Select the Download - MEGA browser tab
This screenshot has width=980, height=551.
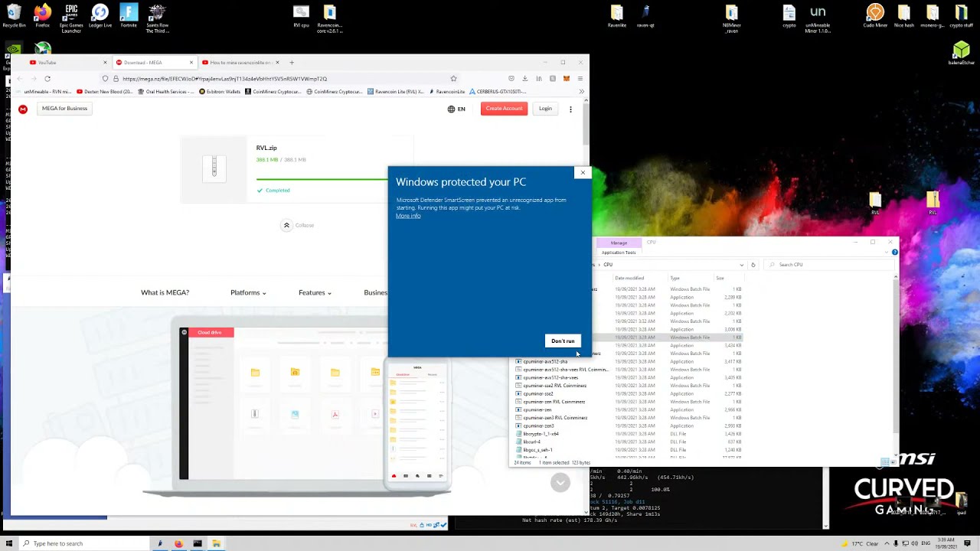(x=154, y=63)
